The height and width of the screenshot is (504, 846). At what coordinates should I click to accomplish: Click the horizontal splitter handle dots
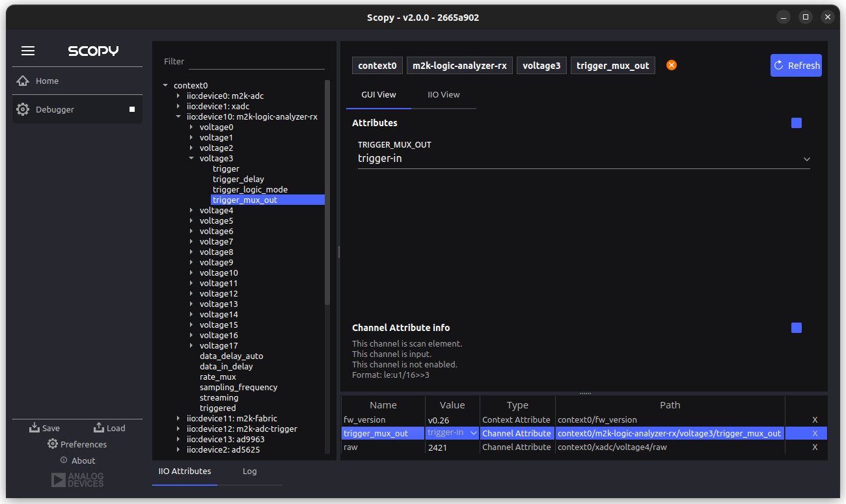585,393
